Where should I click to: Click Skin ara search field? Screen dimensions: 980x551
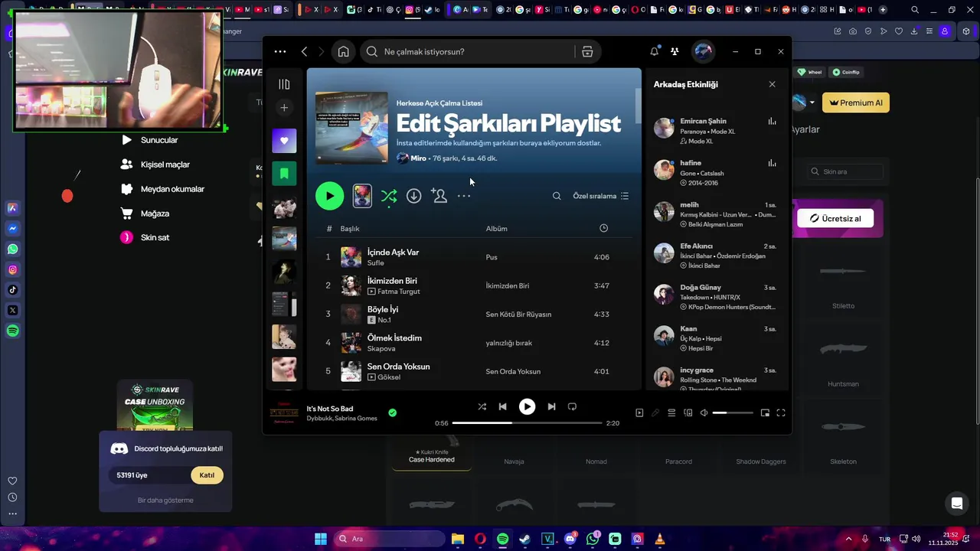click(844, 171)
